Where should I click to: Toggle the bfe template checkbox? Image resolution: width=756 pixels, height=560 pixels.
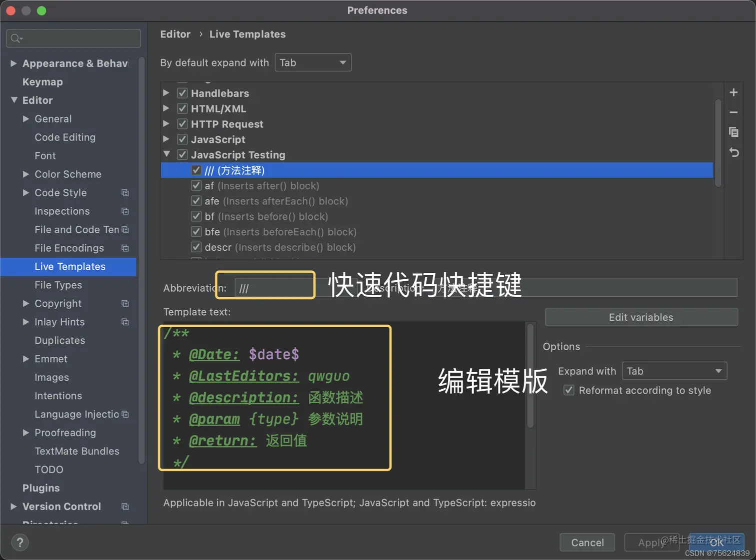[196, 232]
